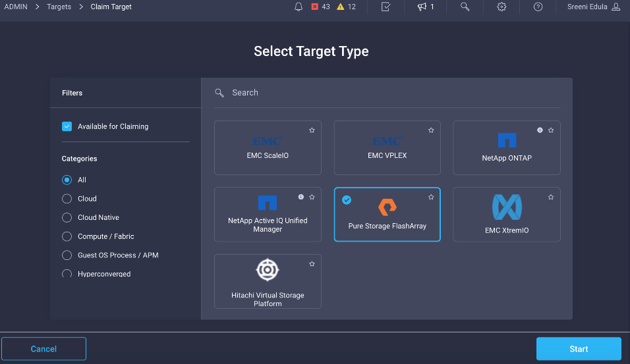View the 12 warning alarms
Image resolution: width=630 pixels, height=364 pixels.
tap(347, 7)
